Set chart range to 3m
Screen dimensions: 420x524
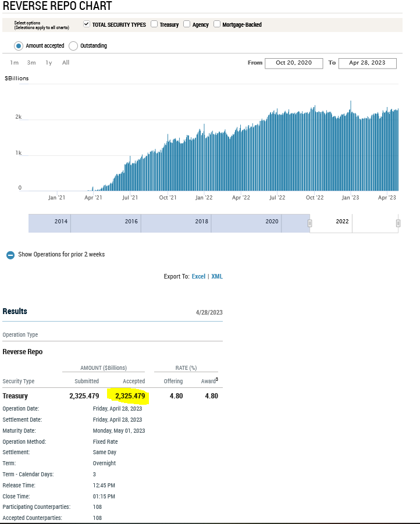[x=31, y=62]
